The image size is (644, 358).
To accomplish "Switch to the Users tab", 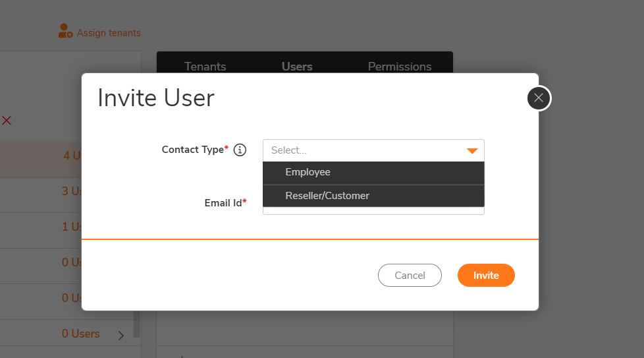I will 297,67.
